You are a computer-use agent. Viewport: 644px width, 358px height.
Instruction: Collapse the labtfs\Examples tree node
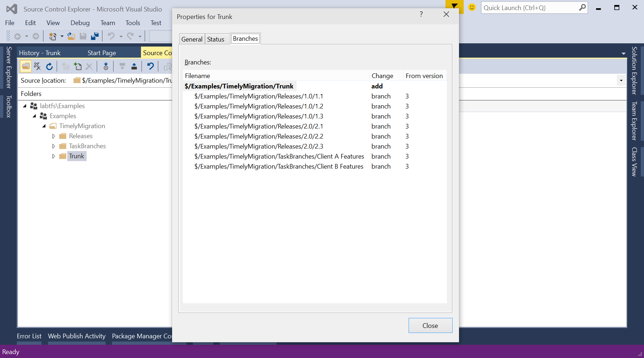pyautogui.click(x=25, y=106)
